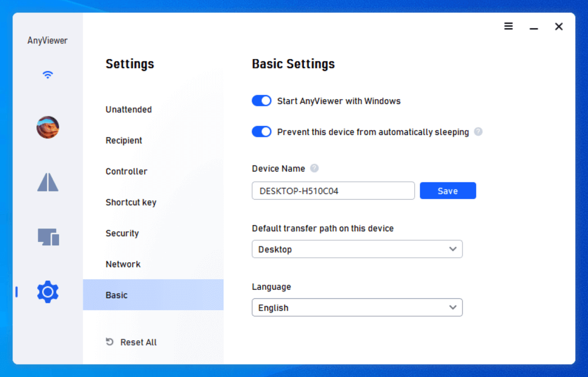The width and height of the screenshot is (588, 377).
Task: Select the Basic settings item
Action: 153,295
